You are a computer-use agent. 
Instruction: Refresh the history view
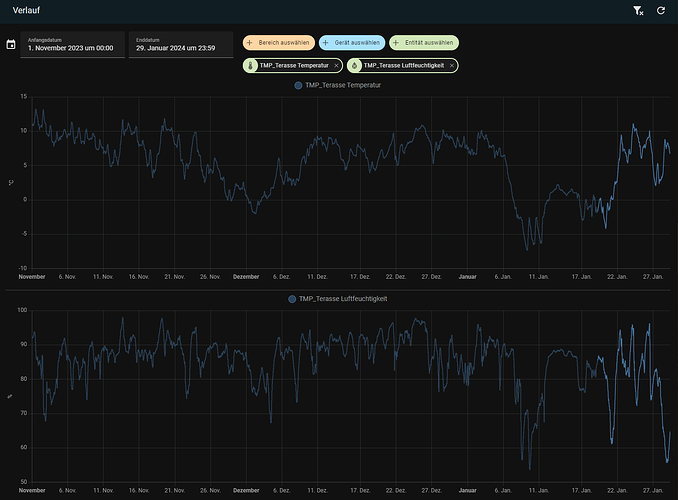661,10
